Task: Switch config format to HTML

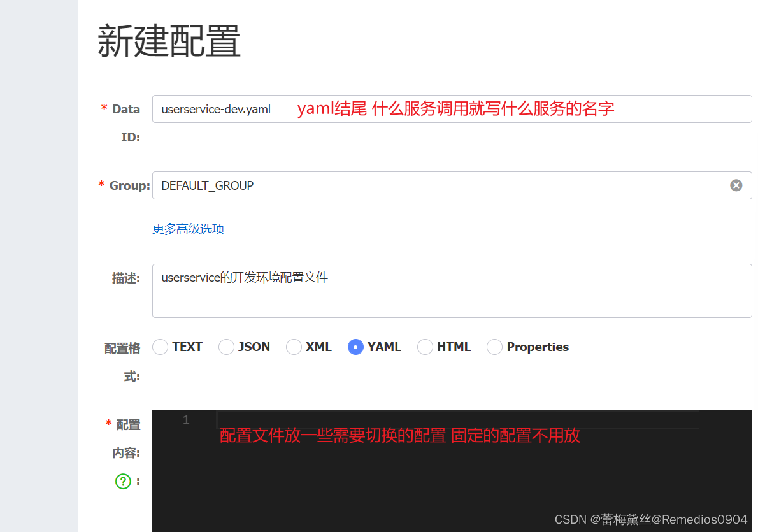Action: [x=425, y=347]
